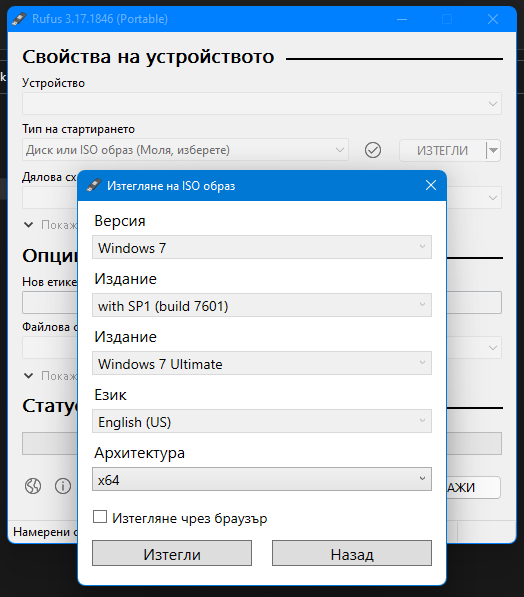This screenshot has height=597, width=524.
Task: Click the Език label in the dialog
Action: coord(110,395)
